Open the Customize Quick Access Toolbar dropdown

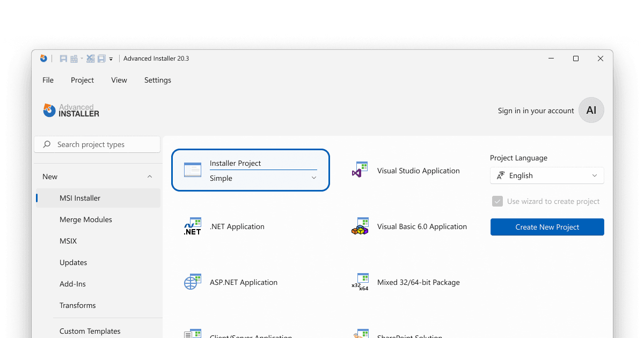111,59
